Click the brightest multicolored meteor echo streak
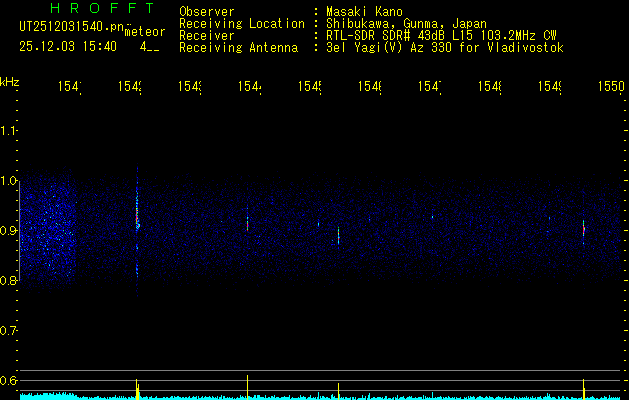629x400 pixels. coord(137,222)
